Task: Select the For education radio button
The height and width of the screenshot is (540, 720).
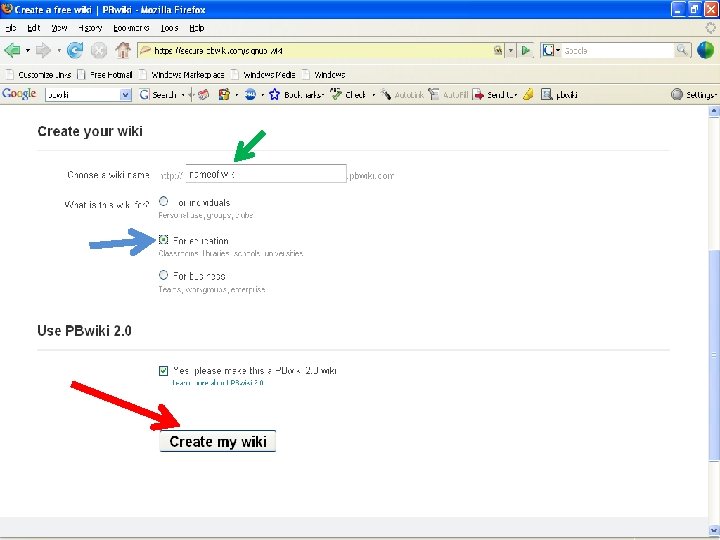Action: (x=163, y=239)
